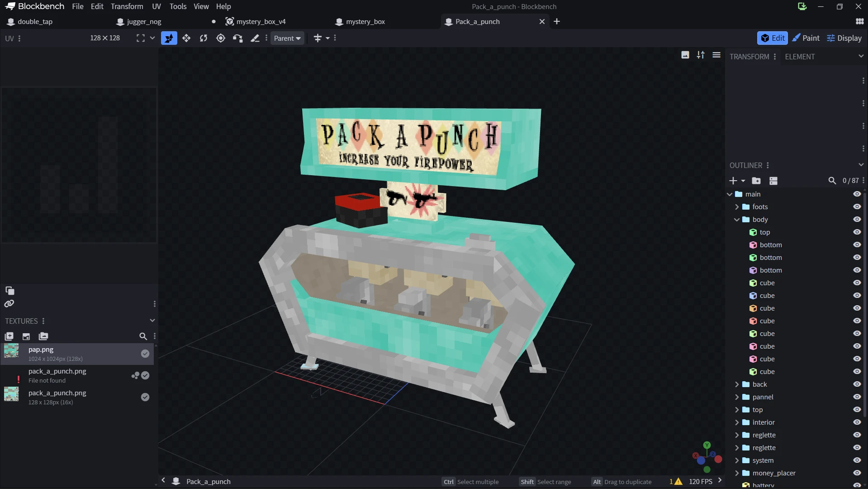Toggle visibility of back group
The width and height of the screenshot is (868, 489).
(x=857, y=384)
